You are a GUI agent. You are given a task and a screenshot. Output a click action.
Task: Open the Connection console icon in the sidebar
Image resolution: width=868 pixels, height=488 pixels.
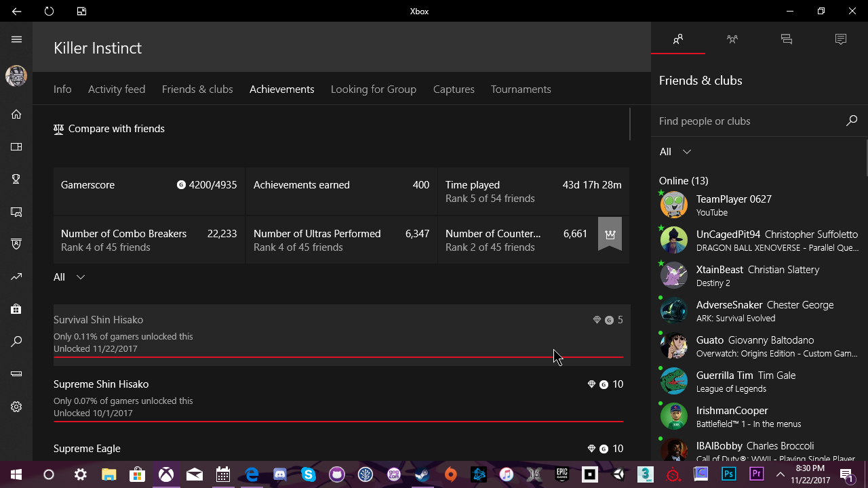tap(16, 374)
